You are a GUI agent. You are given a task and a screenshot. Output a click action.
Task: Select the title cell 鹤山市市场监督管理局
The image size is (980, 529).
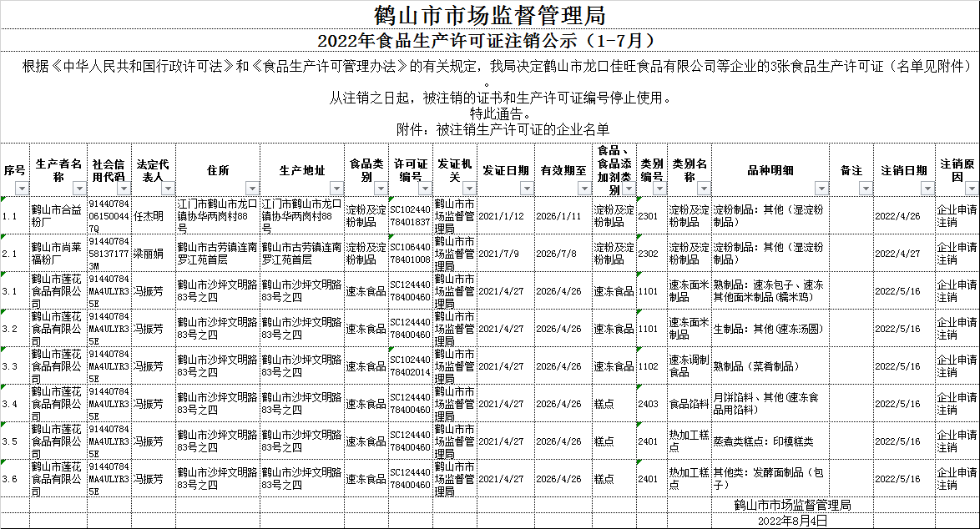pos(490,15)
